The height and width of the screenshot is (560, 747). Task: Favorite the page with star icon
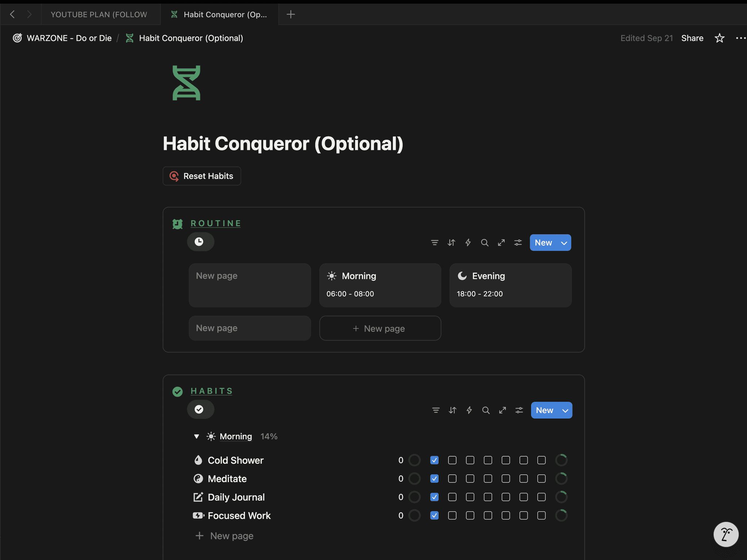click(x=719, y=38)
